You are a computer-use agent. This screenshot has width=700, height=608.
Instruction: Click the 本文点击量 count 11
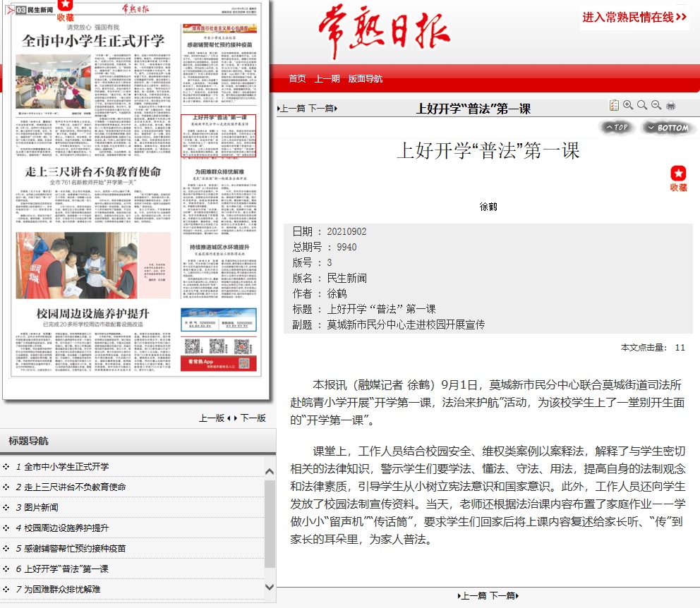[x=680, y=348]
